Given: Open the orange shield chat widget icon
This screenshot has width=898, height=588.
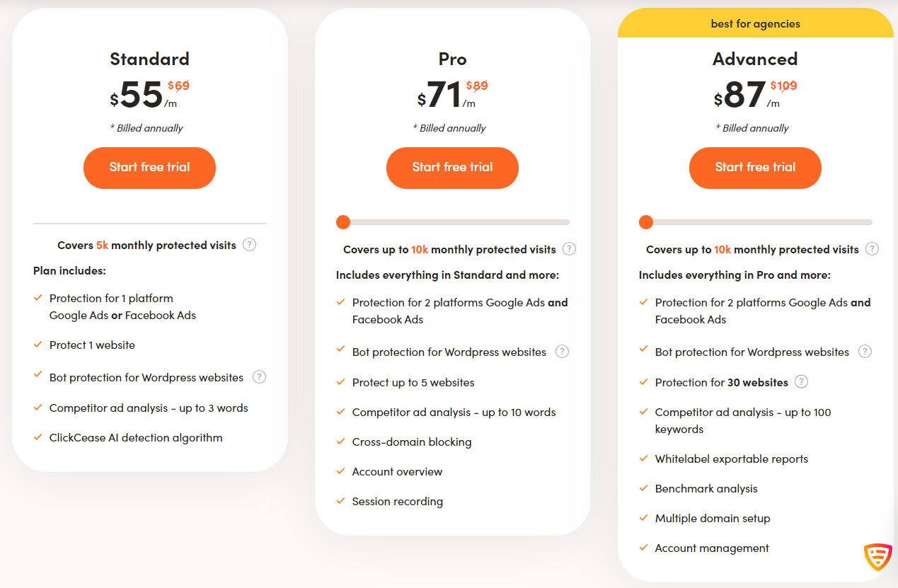Looking at the screenshot, I should 877,558.
